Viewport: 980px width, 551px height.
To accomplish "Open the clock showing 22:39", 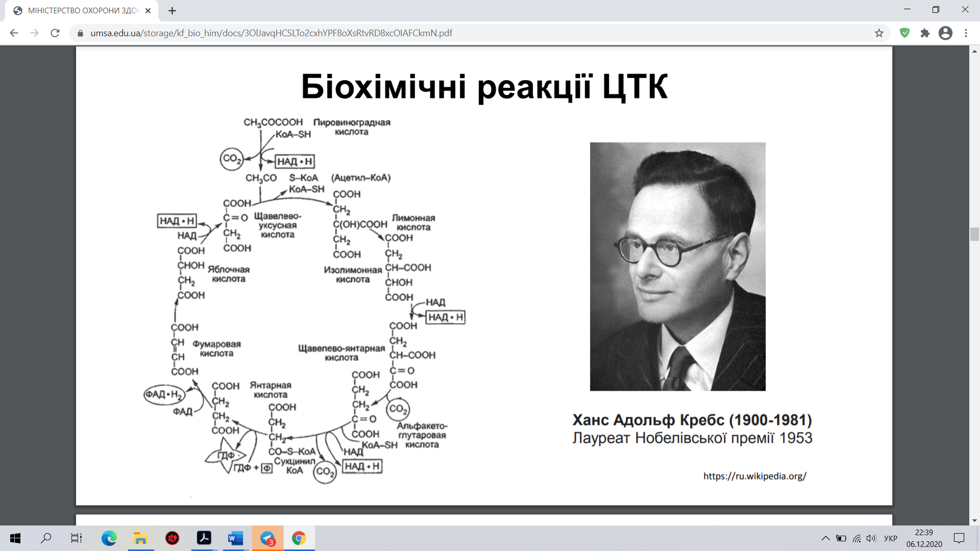I will 924,538.
